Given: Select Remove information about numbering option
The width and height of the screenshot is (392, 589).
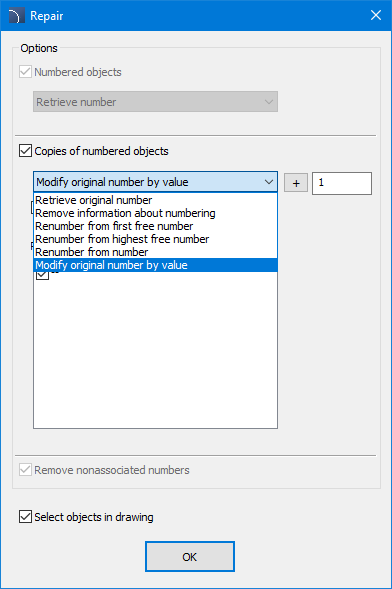Looking at the screenshot, I should (155, 213).
